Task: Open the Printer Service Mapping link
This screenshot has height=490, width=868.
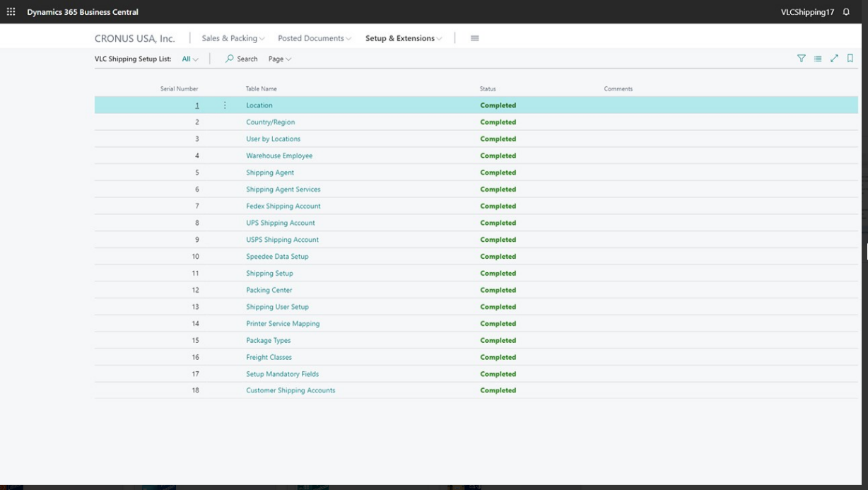Action: 283,324
